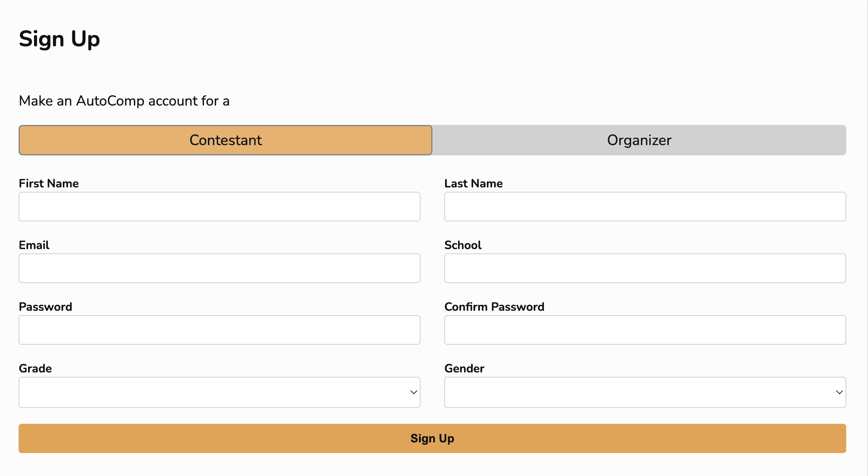Click the Grade field label
The width and height of the screenshot is (868, 476).
pyautogui.click(x=35, y=368)
